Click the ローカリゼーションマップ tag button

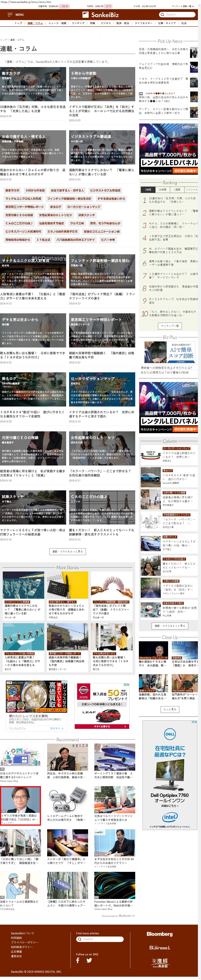(x=84, y=207)
